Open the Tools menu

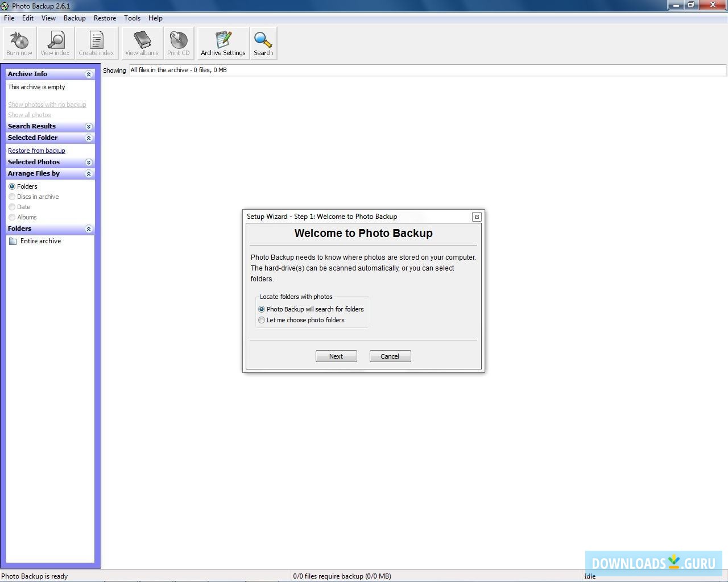point(132,18)
